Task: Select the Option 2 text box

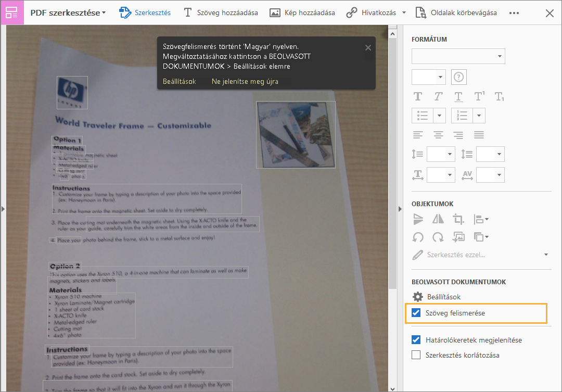Action: 65,266
